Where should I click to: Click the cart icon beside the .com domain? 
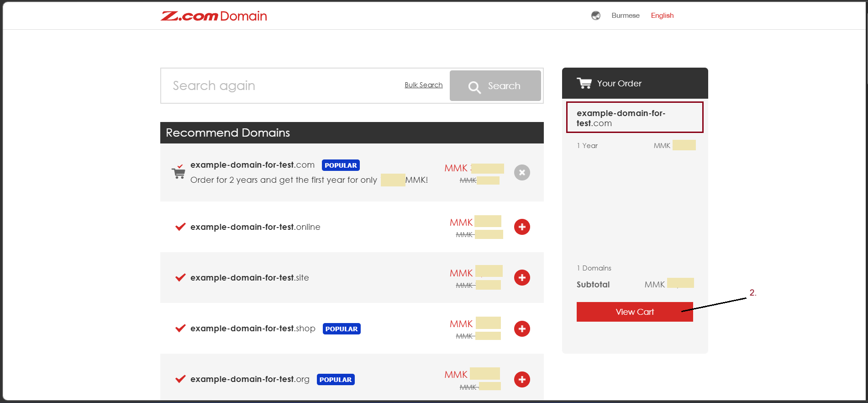[x=179, y=172]
